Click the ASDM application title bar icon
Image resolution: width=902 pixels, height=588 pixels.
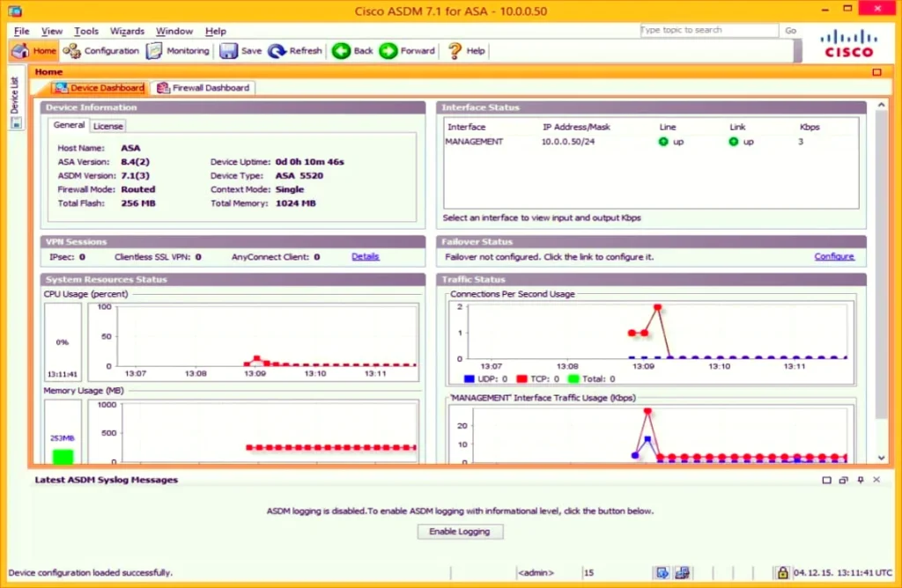pos(15,11)
